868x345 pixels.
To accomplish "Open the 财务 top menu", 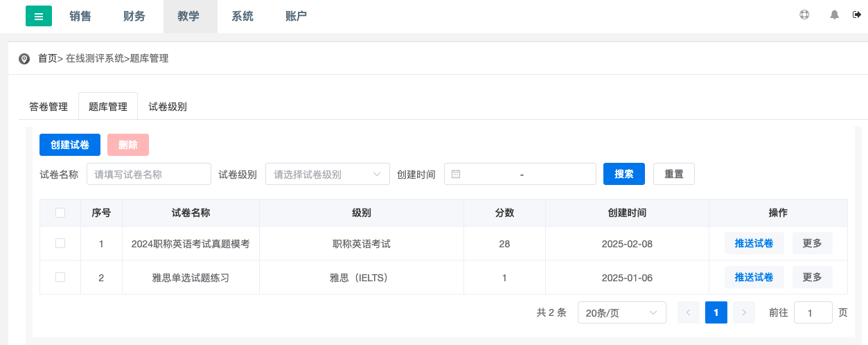I will [x=134, y=16].
